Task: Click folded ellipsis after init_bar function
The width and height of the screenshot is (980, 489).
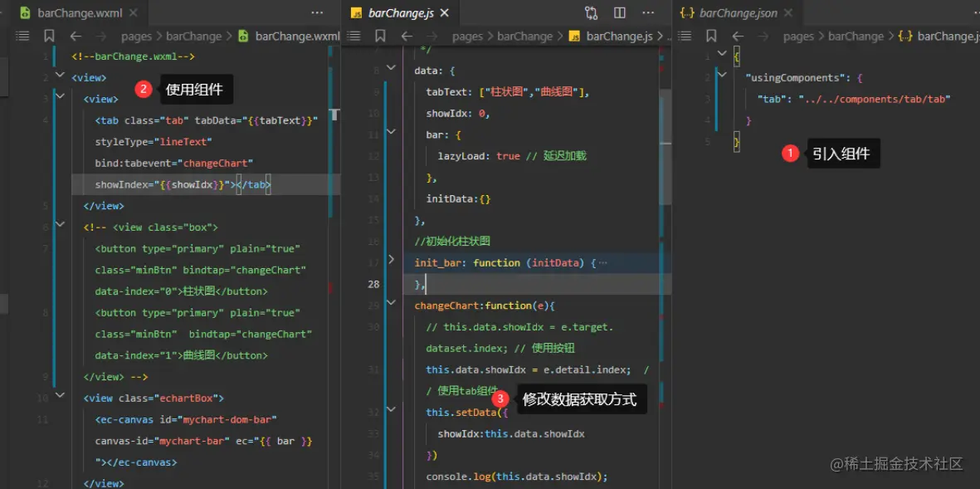Action: click(602, 263)
